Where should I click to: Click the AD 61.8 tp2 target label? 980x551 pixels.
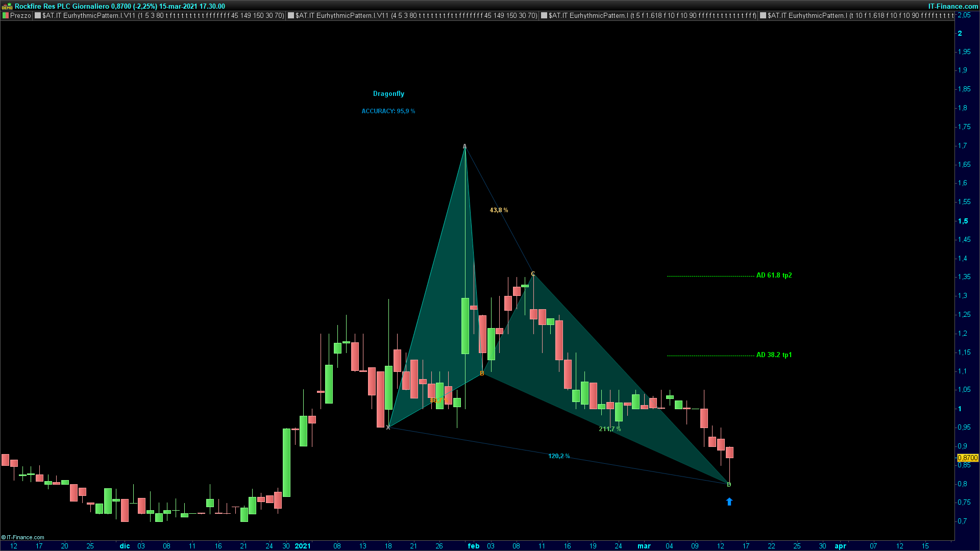coord(774,275)
